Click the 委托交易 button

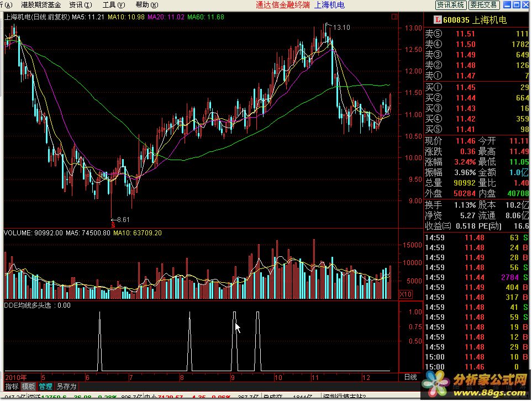click(484, 5)
